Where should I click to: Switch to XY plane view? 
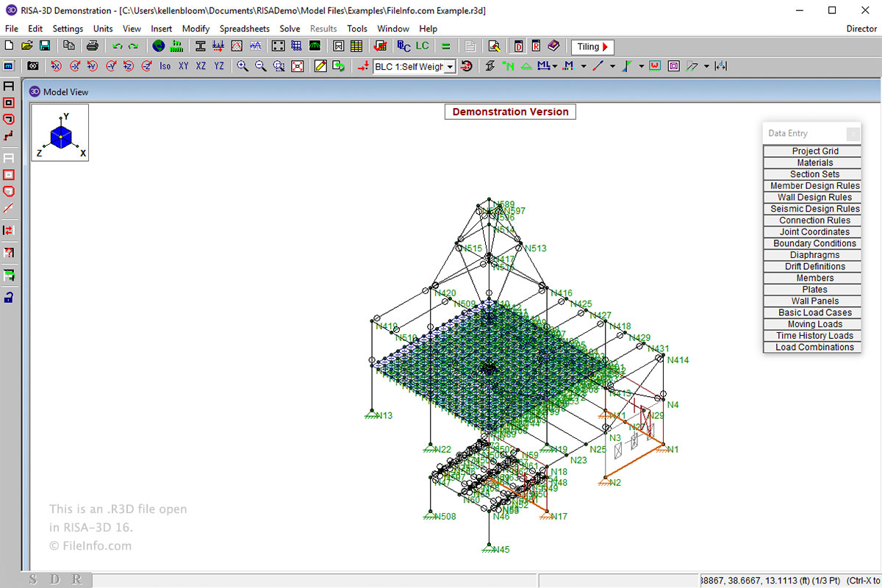click(184, 66)
